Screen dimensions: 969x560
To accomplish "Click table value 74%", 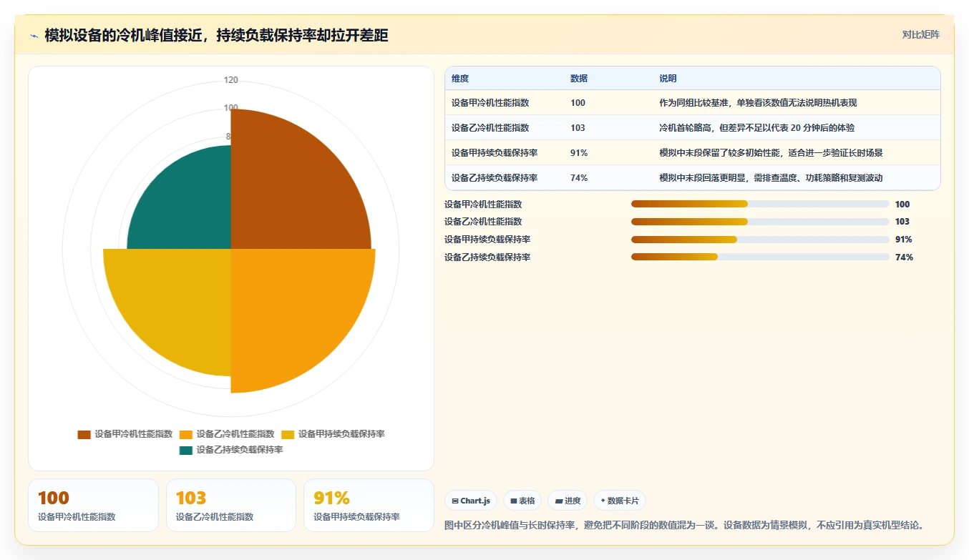I will click(579, 178).
